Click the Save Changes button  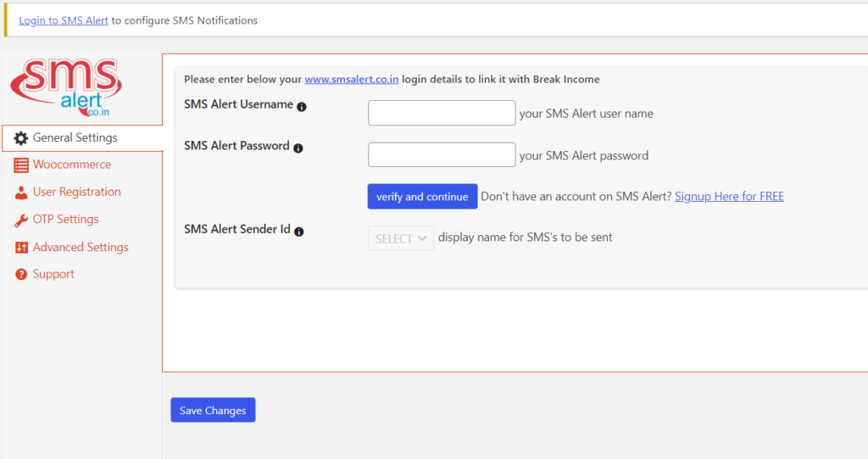tap(213, 411)
